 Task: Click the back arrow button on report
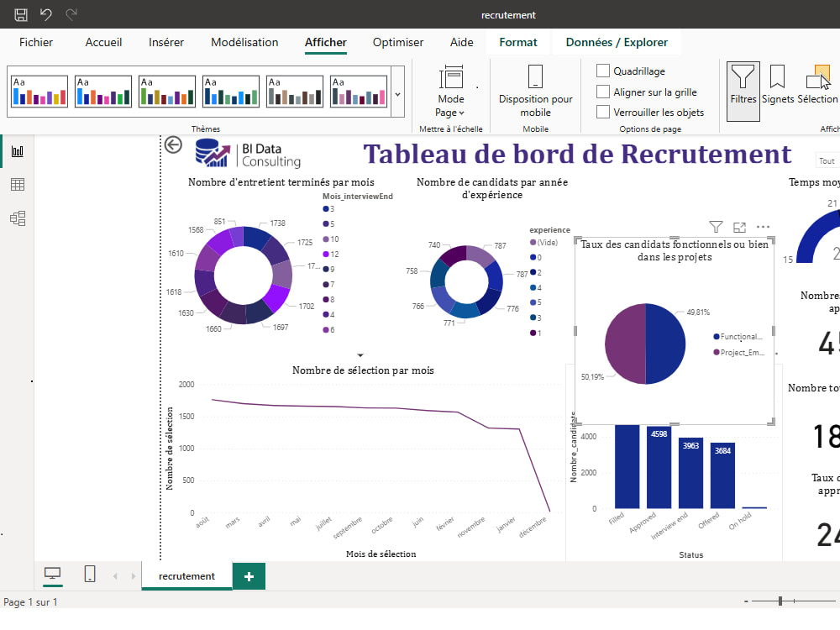[x=173, y=144]
